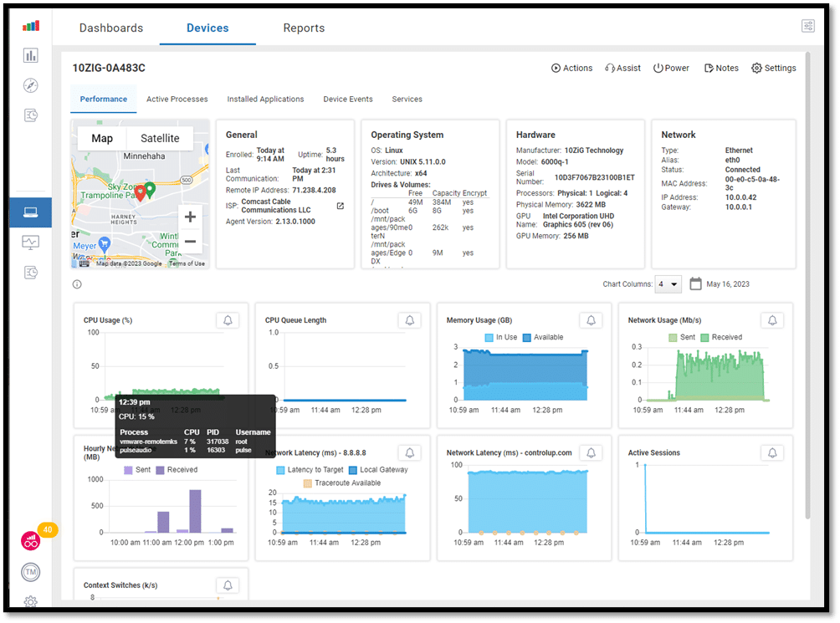The height and width of the screenshot is (623, 840).
Task: Click the ControlUp logo in the sidebar
Action: (30, 26)
